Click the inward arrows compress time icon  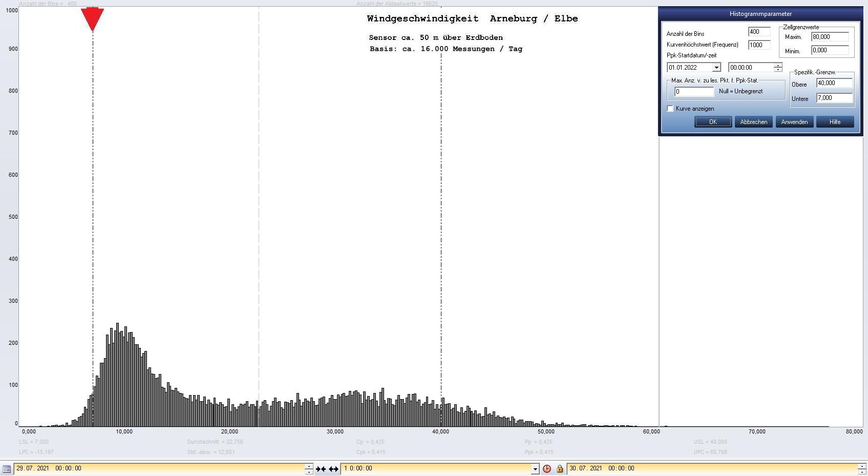point(321,469)
